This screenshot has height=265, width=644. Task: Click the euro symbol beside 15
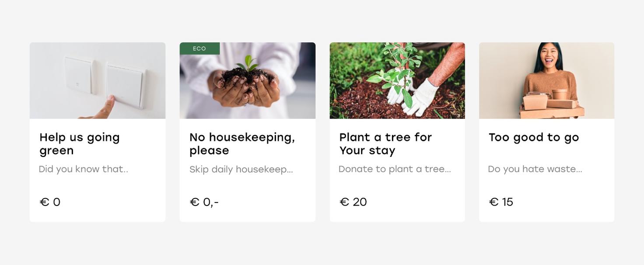tap(493, 202)
